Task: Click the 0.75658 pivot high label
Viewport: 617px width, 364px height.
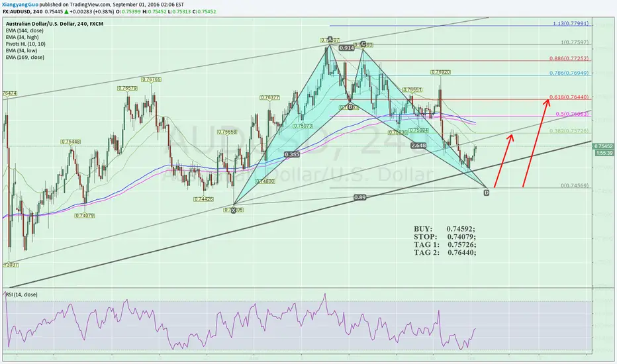Action: (x=227, y=132)
